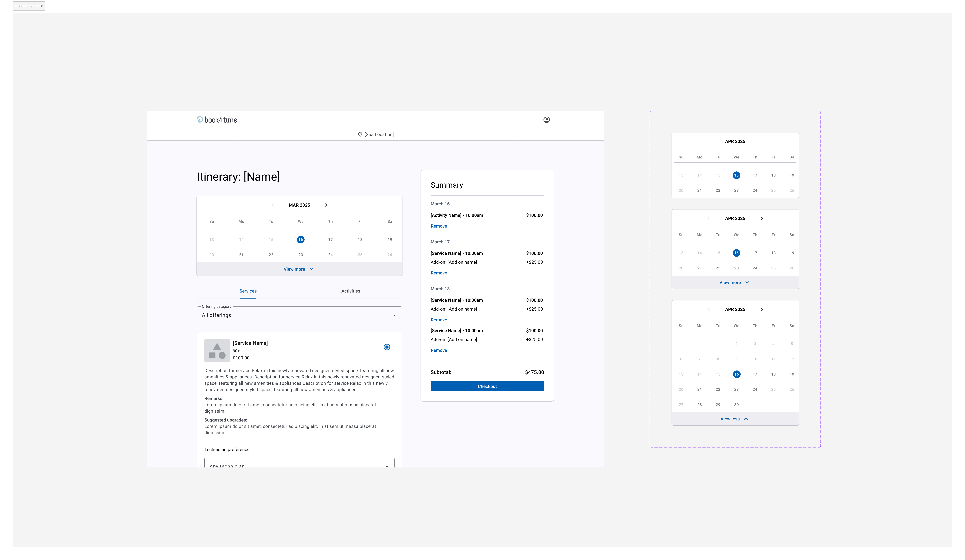Click the Technician preference label
The image size is (965, 560).
pyautogui.click(x=227, y=450)
